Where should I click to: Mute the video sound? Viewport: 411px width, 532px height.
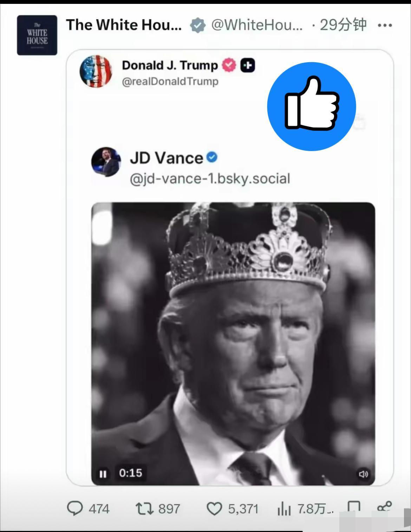coord(363,474)
